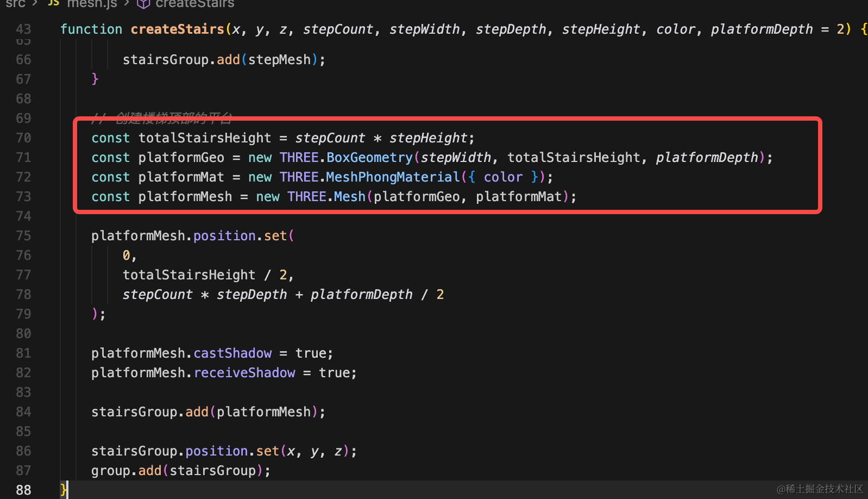Click position.set call on line 75

240,236
